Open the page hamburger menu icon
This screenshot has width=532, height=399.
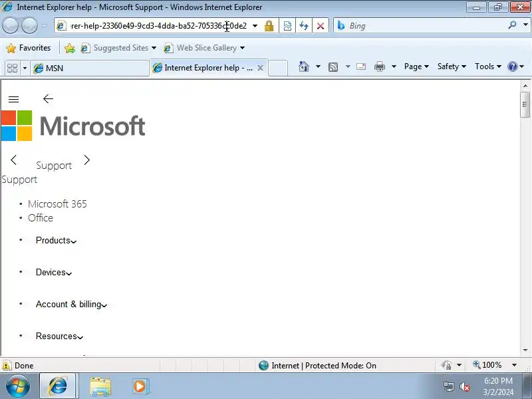(13, 99)
